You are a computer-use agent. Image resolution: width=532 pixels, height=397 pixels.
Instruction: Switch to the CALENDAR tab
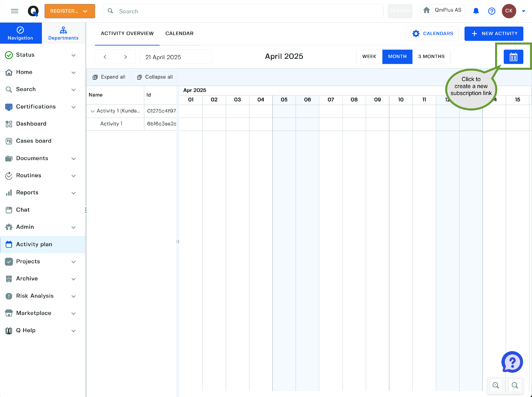pos(179,34)
